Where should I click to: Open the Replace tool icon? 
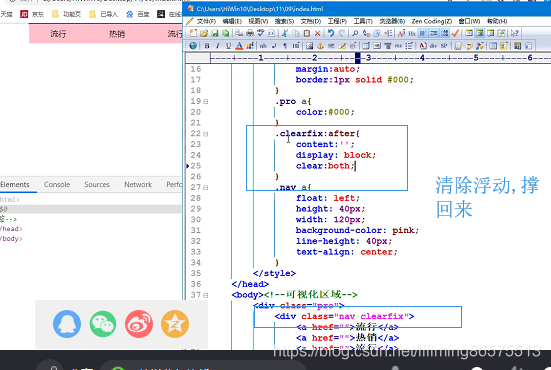coord(366,33)
